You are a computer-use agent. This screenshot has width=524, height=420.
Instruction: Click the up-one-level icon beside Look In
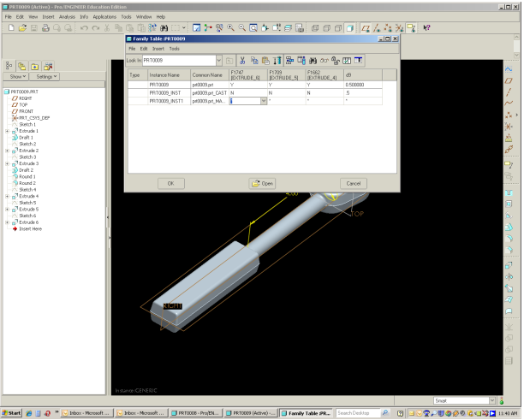coord(230,61)
